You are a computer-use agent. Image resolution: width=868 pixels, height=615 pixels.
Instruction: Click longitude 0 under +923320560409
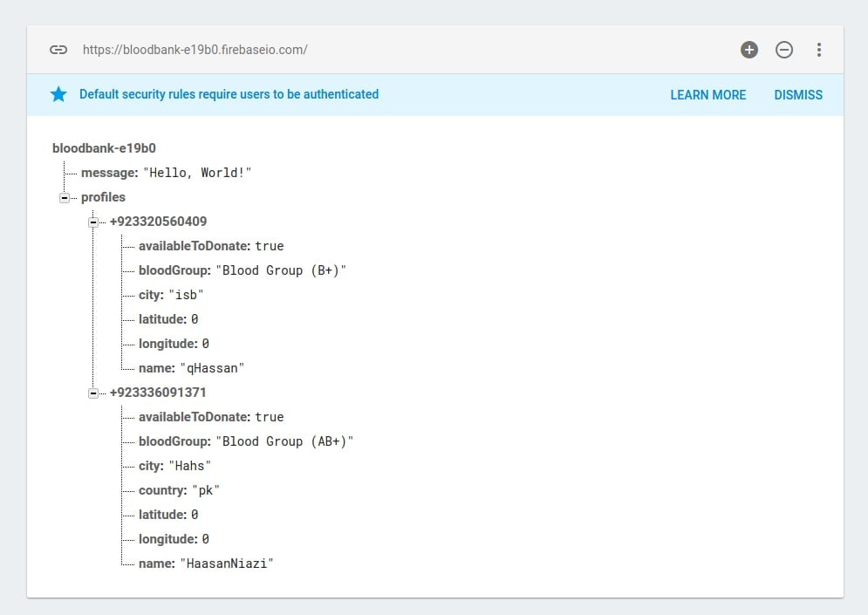205,343
